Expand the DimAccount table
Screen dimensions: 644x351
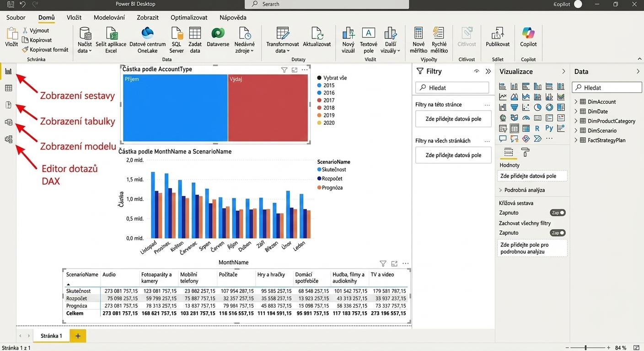(x=576, y=102)
